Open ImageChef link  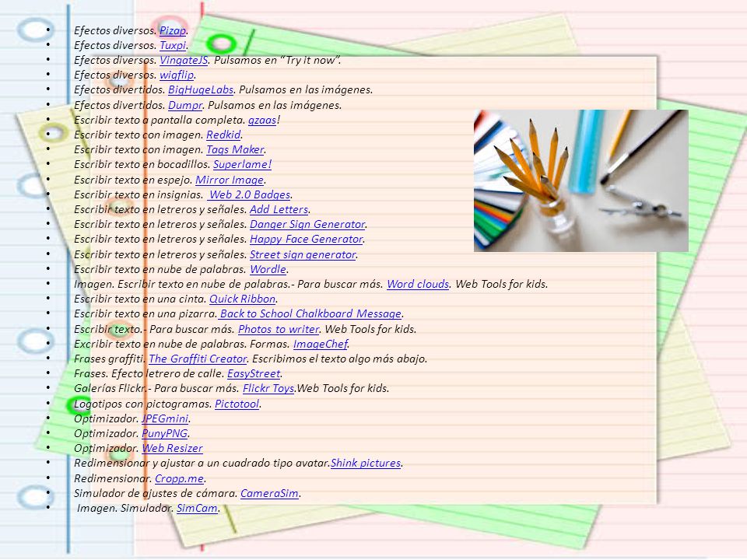coord(321,344)
